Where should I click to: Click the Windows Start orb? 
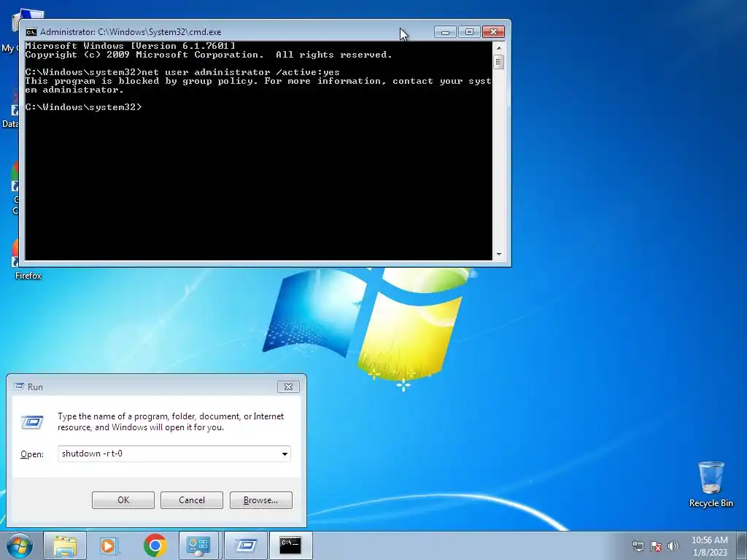(20, 545)
